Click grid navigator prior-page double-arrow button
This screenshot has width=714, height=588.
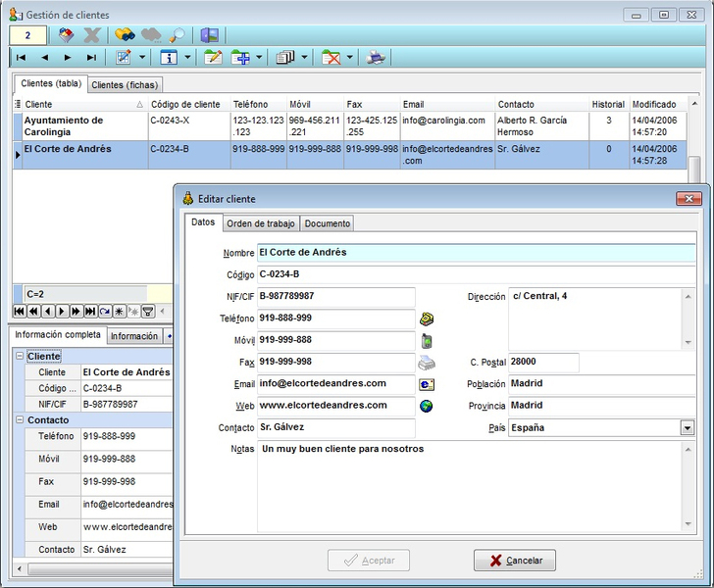click(33, 312)
